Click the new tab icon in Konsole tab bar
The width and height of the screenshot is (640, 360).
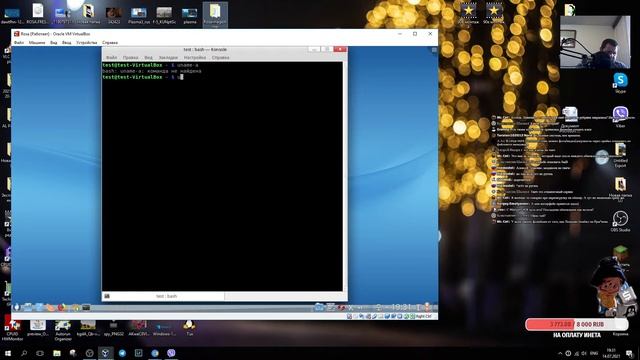click(107, 296)
